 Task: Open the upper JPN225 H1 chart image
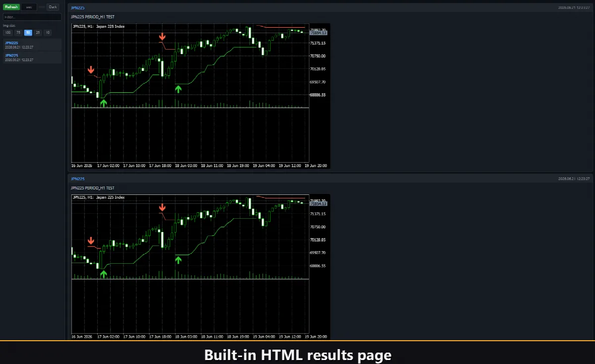click(201, 96)
